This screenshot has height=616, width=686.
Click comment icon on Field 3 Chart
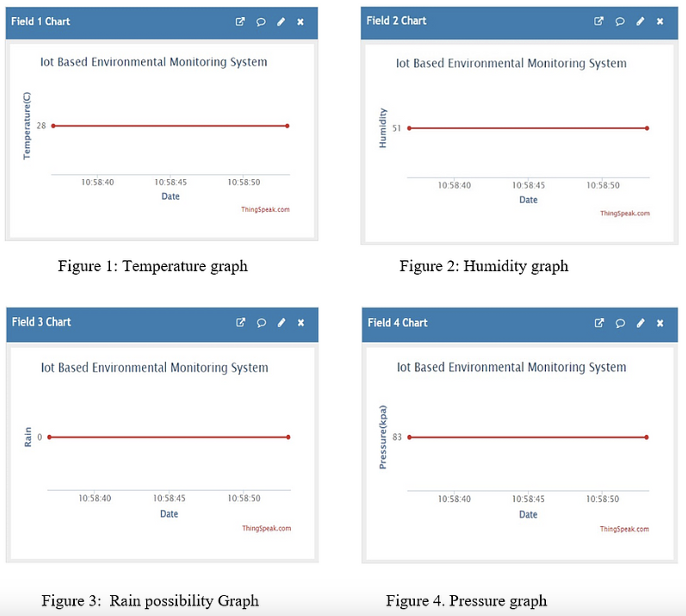tap(261, 323)
